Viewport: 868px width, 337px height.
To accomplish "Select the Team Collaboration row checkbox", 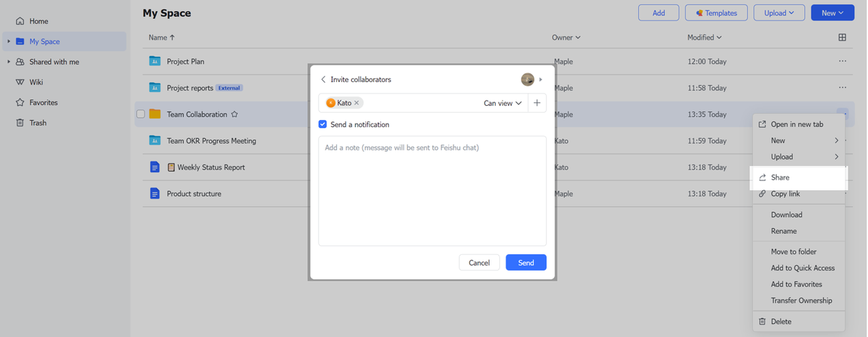I will pyautogui.click(x=140, y=115).
